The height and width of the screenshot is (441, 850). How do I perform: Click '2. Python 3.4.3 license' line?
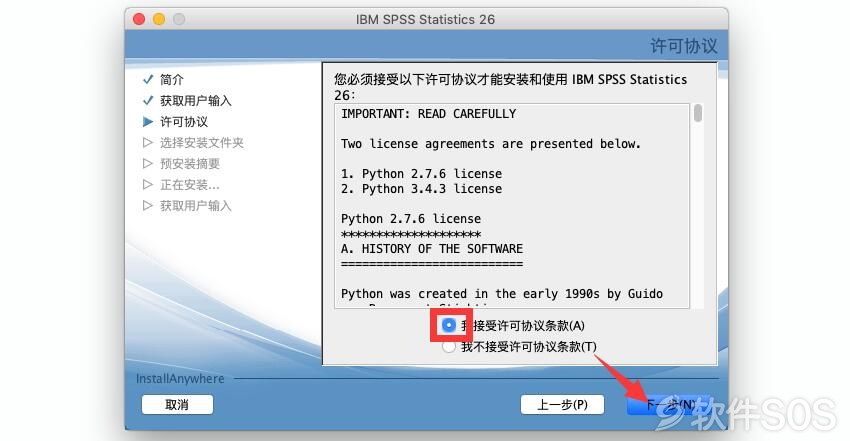[x=421, y=189]
